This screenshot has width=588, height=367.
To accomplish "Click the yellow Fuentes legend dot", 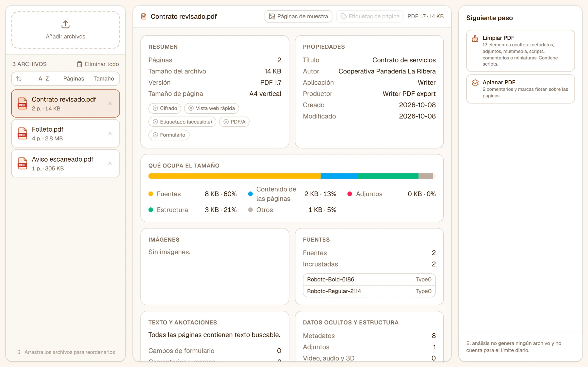I will 151,194.
